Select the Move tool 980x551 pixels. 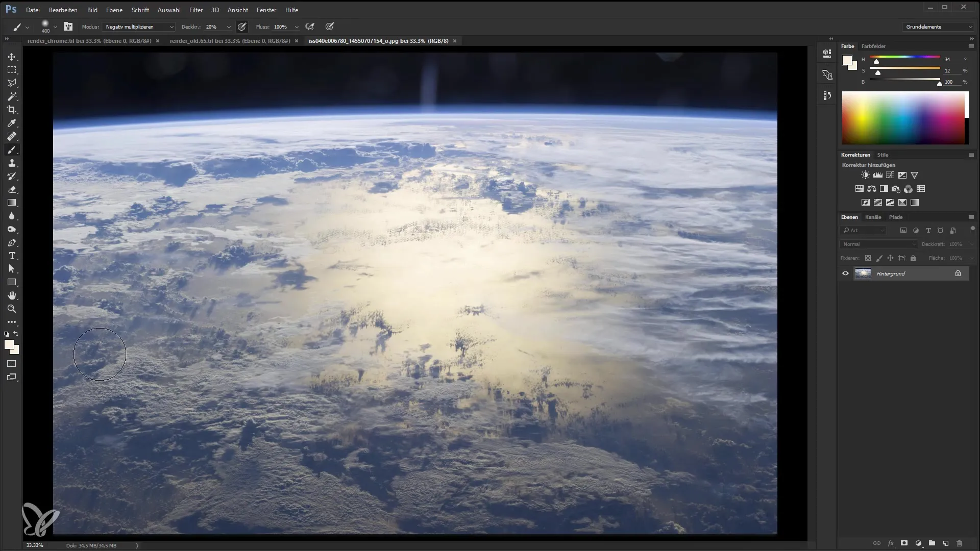coord(12,57)
